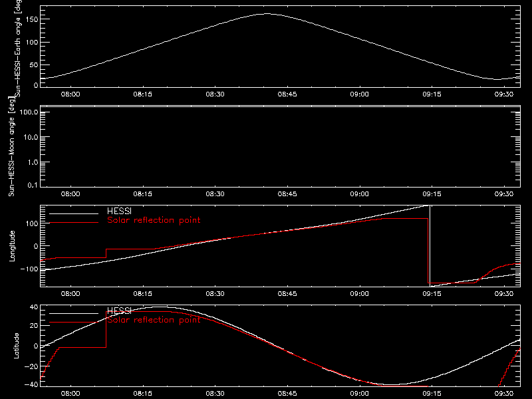Click the 'Sun-HESSI-Earth angle [deg]' axis label

(18, 48)
